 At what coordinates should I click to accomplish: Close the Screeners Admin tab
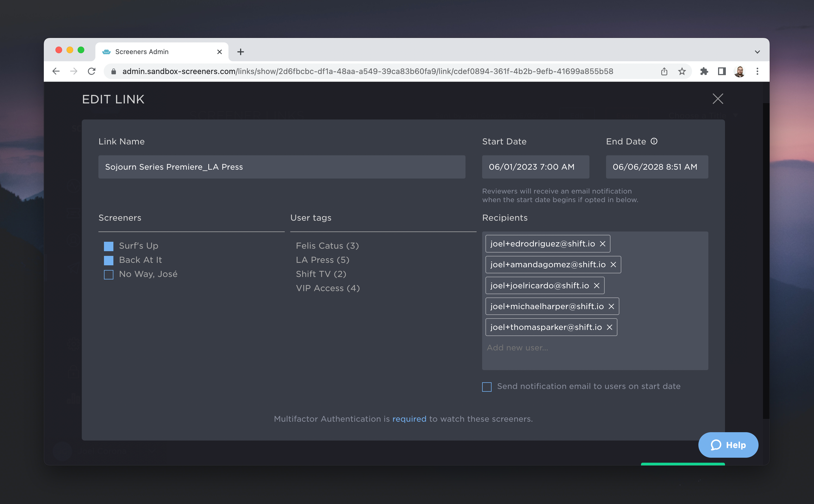pos(219,52)
